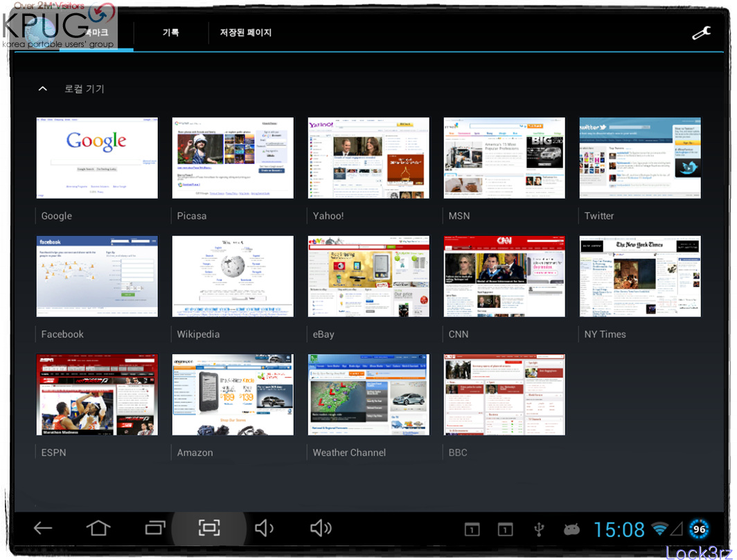737x560 pixels.
Task: Click the Twitter bookmark label
Action: [599, 216]
